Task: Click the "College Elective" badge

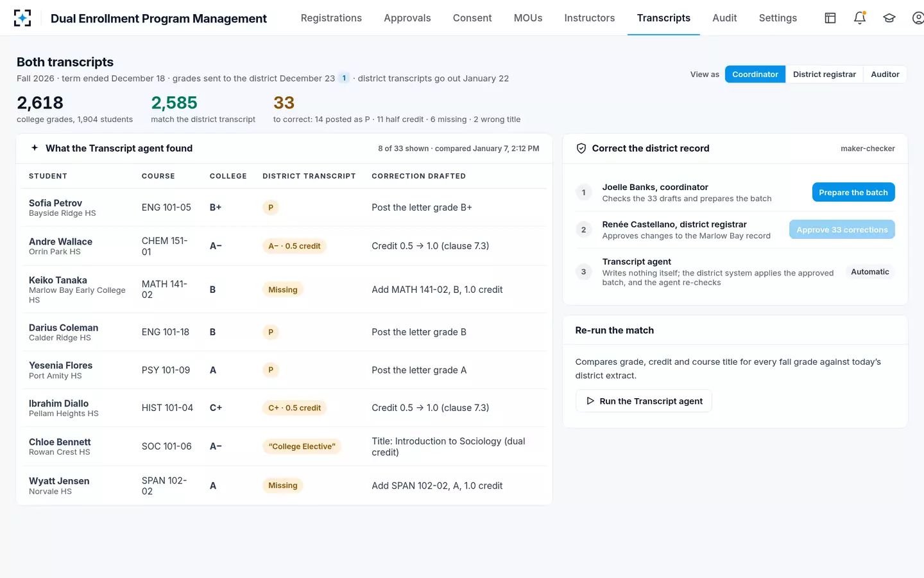Action: tap(302, 446)
